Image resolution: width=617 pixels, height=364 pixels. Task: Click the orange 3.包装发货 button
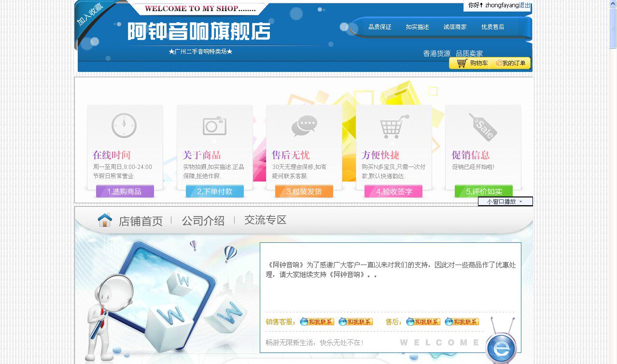[x=304, y=192]
